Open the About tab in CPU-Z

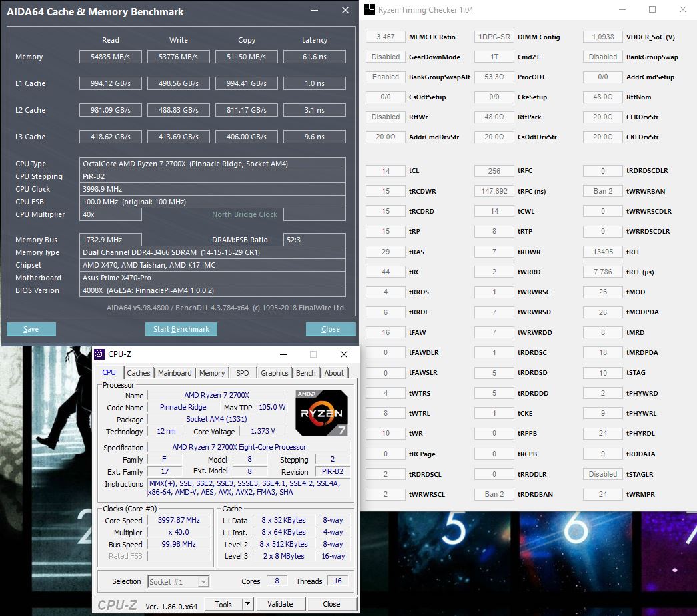[x=334, y=372]
